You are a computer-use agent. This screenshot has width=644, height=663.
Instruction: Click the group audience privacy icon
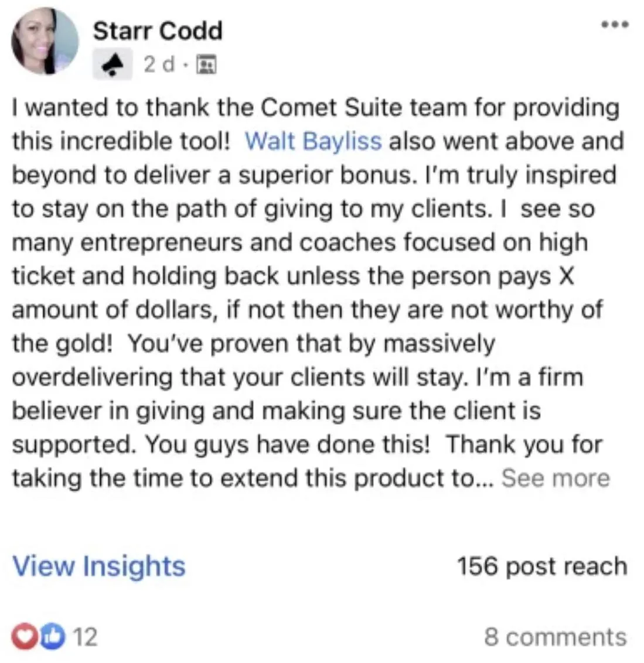pos(206,64)
